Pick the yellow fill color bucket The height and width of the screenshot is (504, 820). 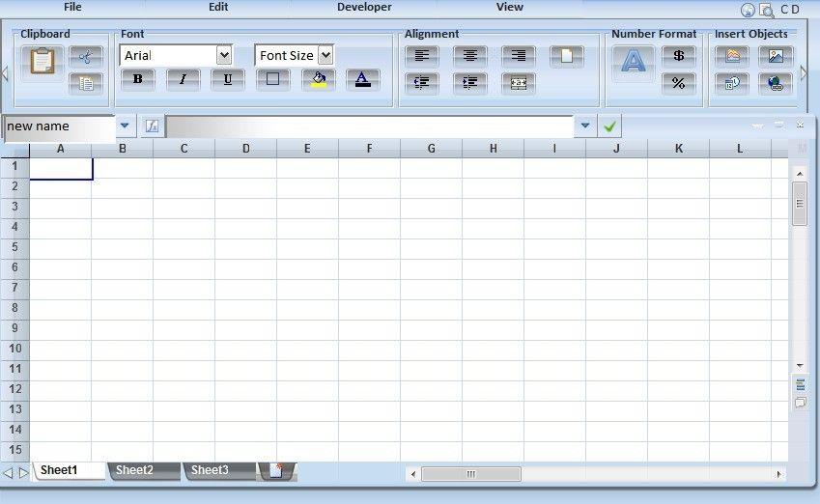point(318,80)
